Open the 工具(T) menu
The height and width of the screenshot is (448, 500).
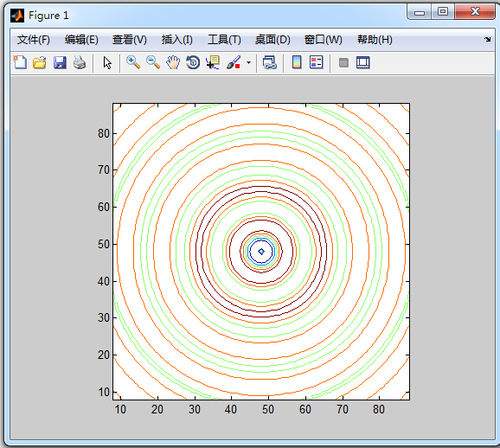(225, 40)
